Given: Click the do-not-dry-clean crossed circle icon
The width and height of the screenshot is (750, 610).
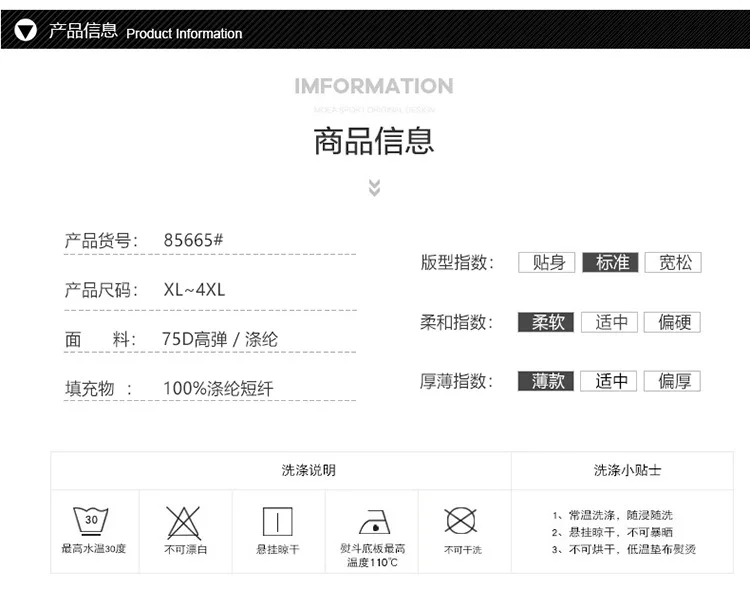Looking at the screenshot, I should pos(460,521).
